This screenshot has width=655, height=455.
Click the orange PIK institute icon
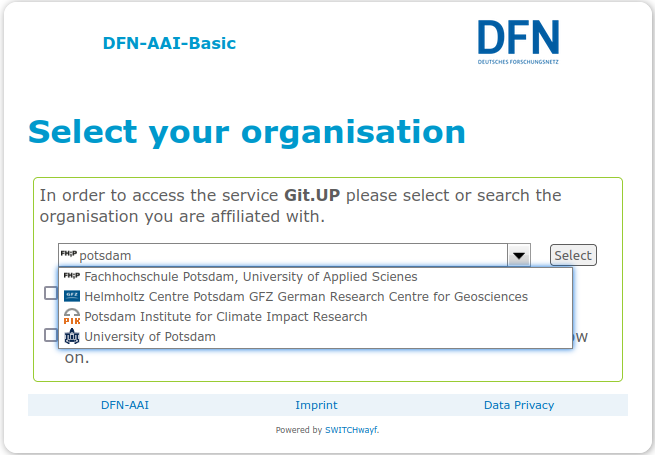pos(72,316)
